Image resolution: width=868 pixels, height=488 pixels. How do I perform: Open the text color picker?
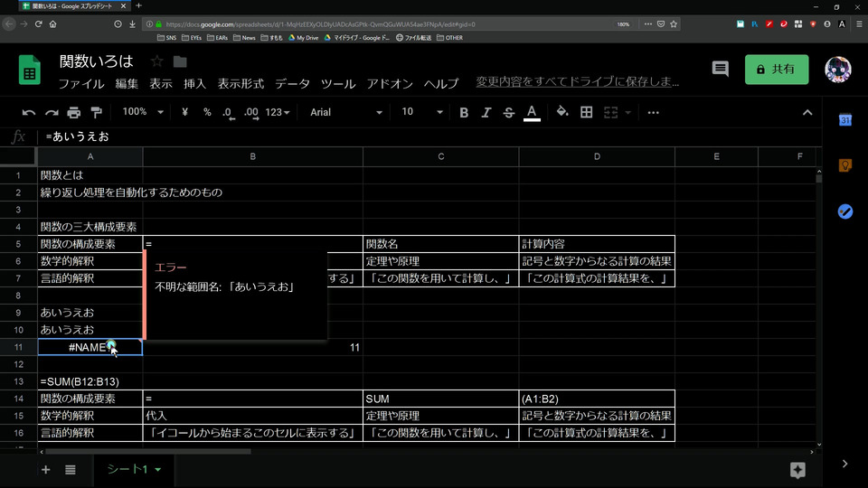pyautogui.click(x=533, y=113)
